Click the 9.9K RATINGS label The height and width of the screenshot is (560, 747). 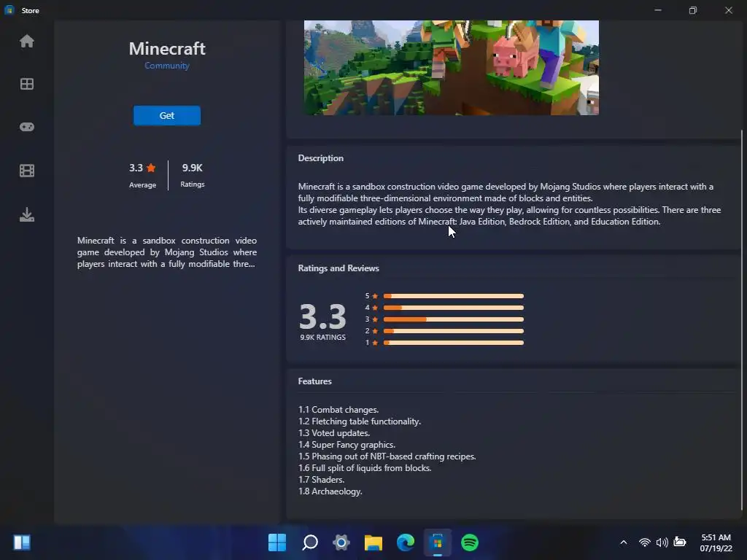coord(322,337)
